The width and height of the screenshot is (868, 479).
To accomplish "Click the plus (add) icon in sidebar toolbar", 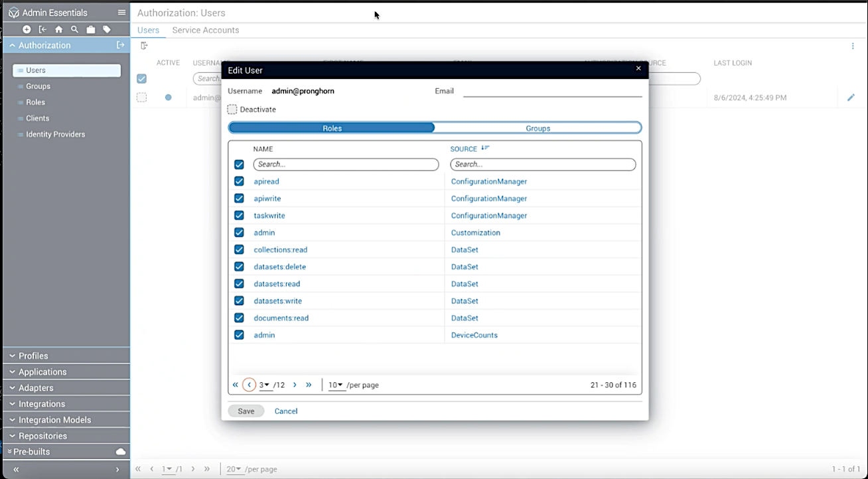I will 27,29.
